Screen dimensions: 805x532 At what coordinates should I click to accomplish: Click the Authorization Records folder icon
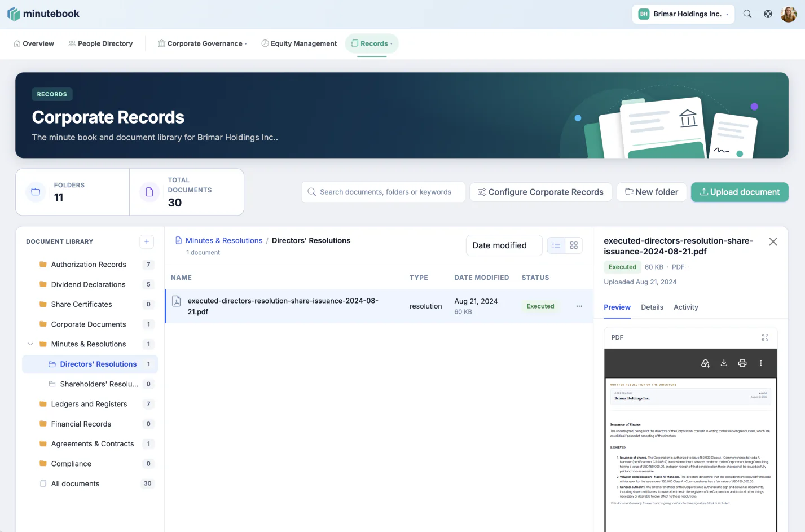[x=43, y=265]
